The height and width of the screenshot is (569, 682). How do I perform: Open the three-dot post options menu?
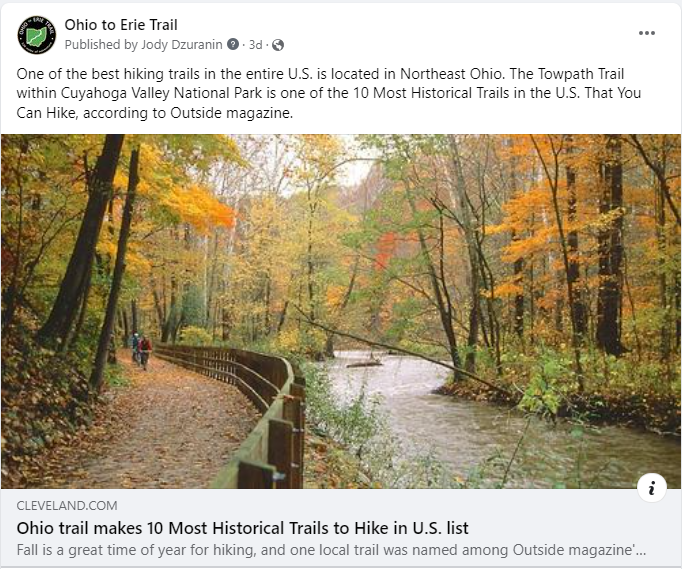coord(646,33)
